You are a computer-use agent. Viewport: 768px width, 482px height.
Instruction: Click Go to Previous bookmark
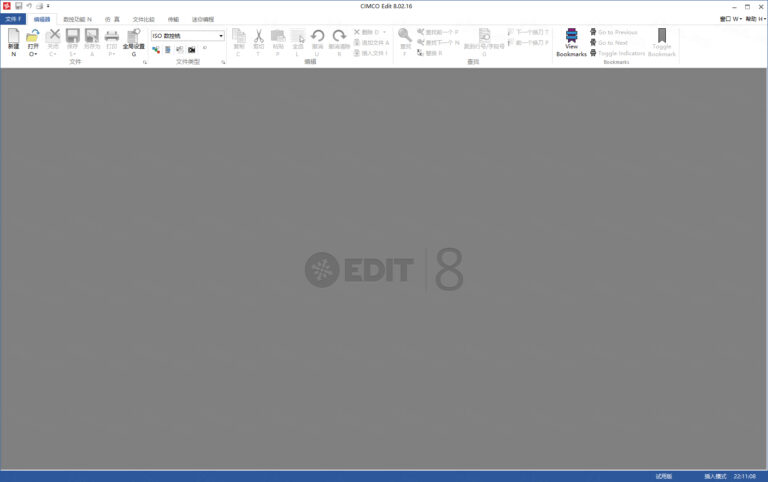coord(613,32)
